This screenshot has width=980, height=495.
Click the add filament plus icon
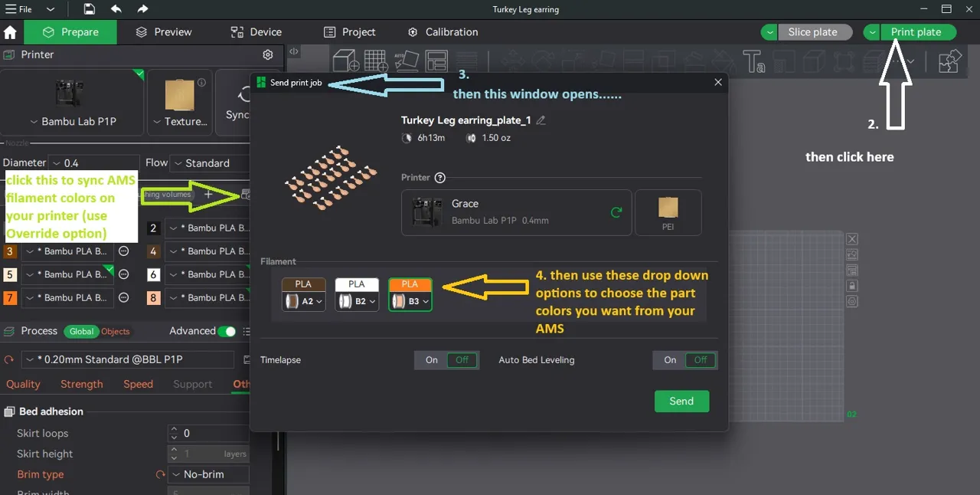click(x=208, y=195)
